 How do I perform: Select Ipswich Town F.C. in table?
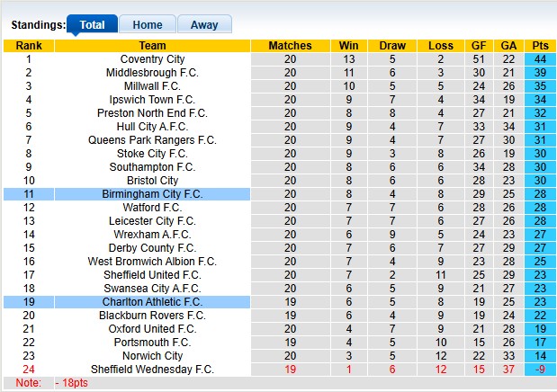point(152,100)
